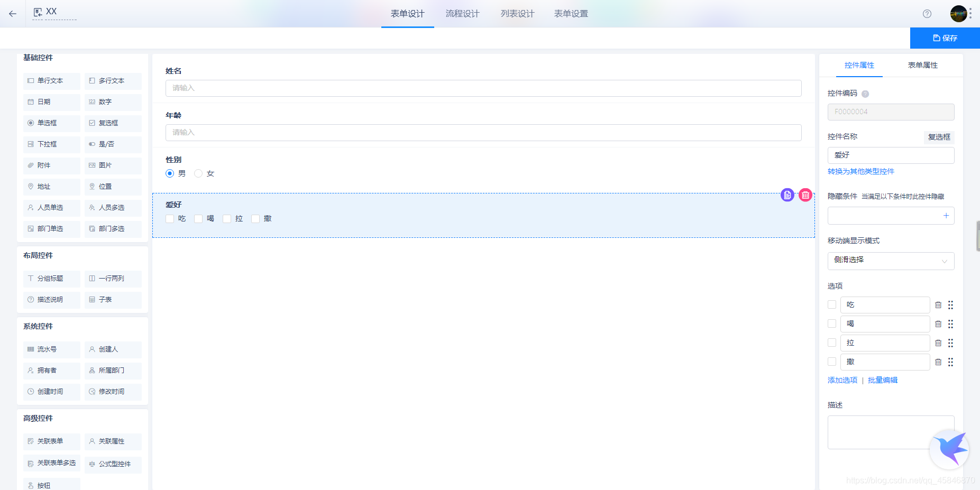Click the 控件编码 help tooltip icon

pyautogui.click(x=865, y=94)
